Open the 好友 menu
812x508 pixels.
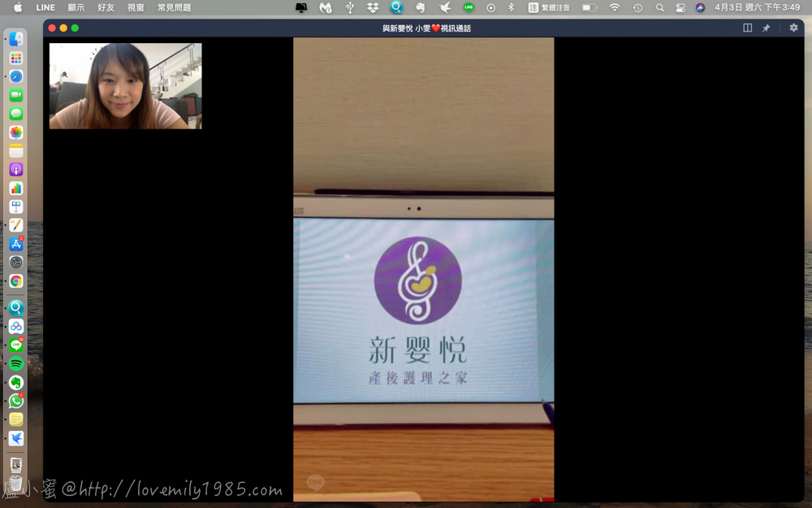tap(106, 7)
